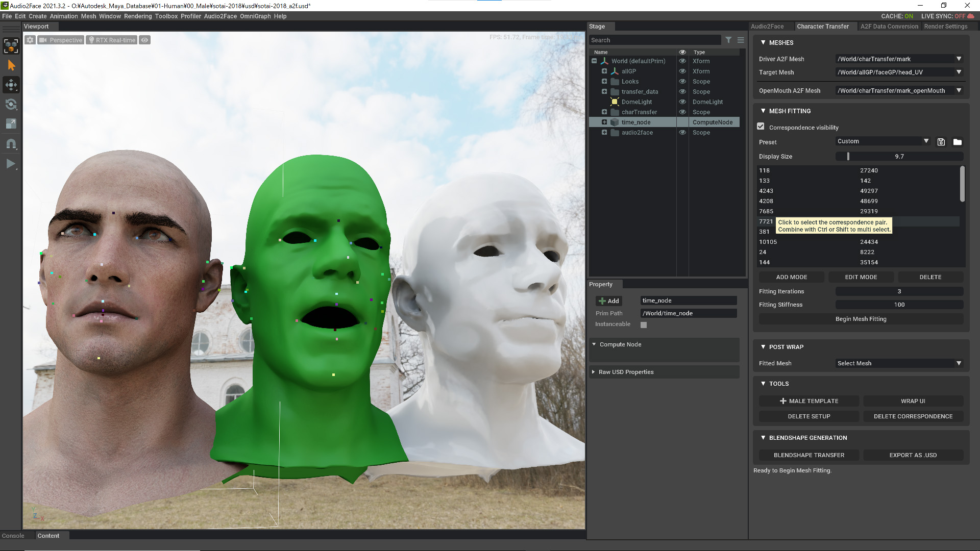
Task: Click the Fitting Iterations value slider
Action: [899, 291]
